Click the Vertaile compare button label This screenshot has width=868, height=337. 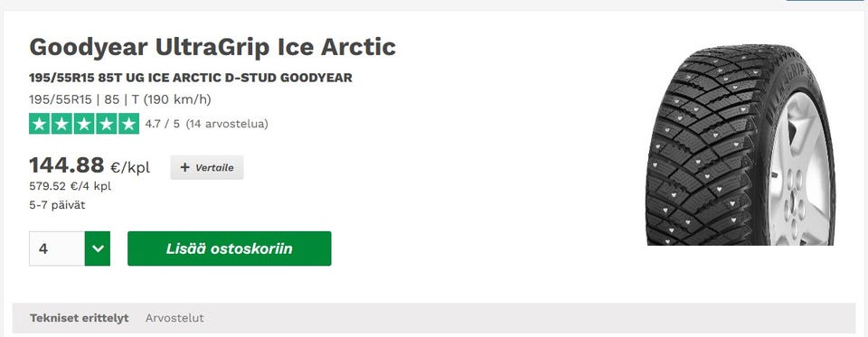click(x=214, y=168)
